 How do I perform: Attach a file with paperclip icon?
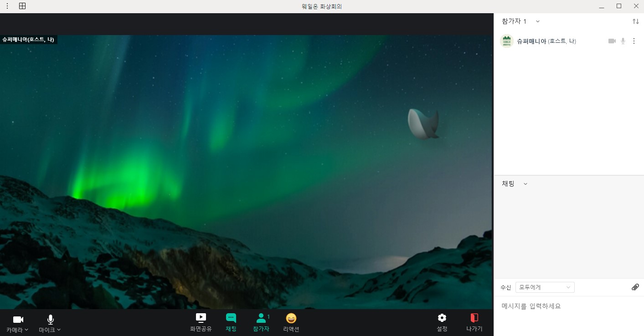[x=635, y=287]
